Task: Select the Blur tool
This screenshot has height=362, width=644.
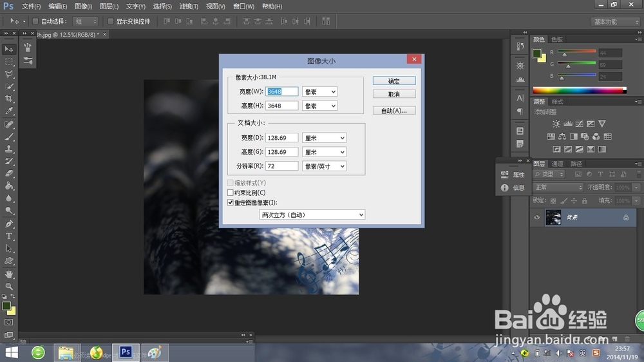Action: click(x=8, y=198)
